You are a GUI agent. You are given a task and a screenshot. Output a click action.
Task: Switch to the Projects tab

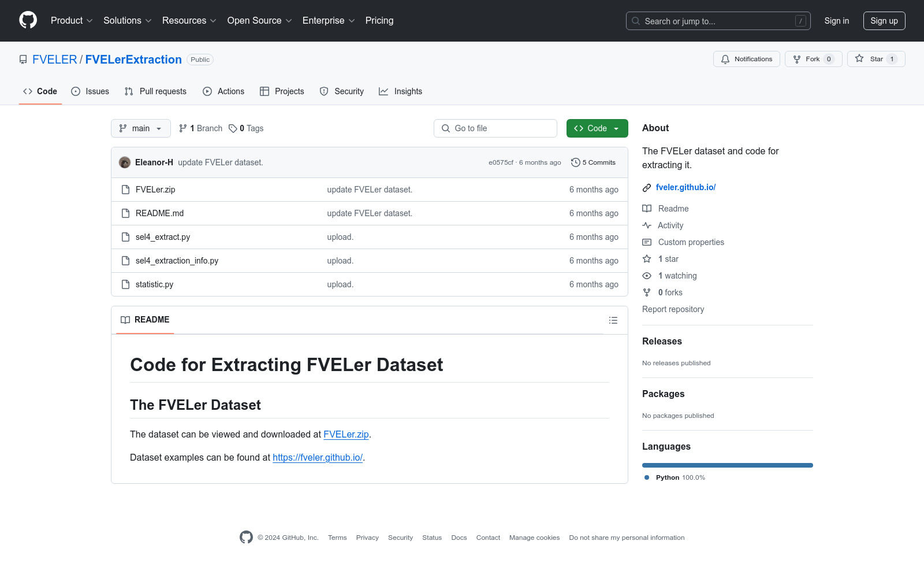(x=282, y=91)
